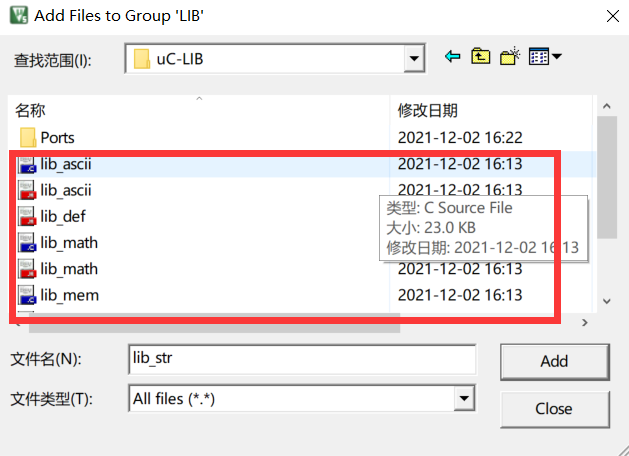The width and height of the screenshot is (629, 456).
Task: Click the file name input field
Action: (x=302, y=359)
